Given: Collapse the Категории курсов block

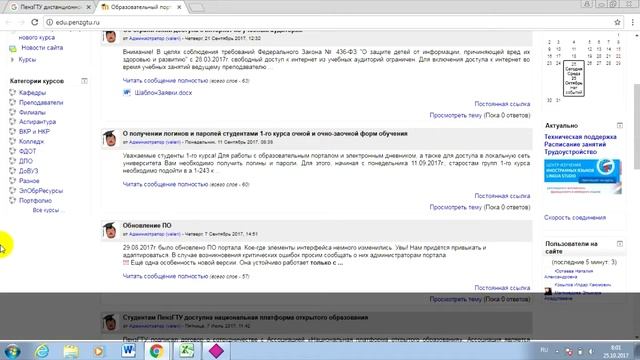Looking at the screenshot, I should [x=84, y=81].
